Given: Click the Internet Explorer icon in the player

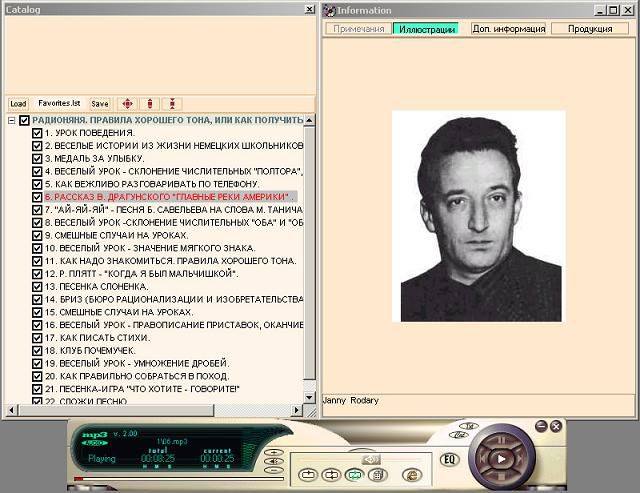Looking at the screenshot, I should (410, 474).
